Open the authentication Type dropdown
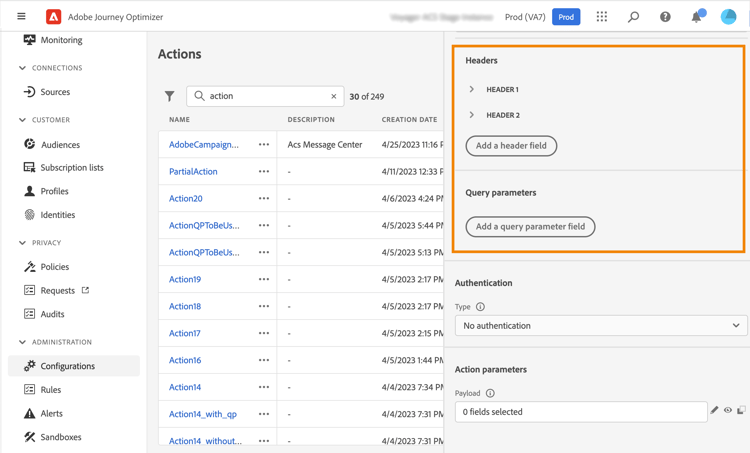The height and width of the screenshot is (453, 750). point(601,326)
